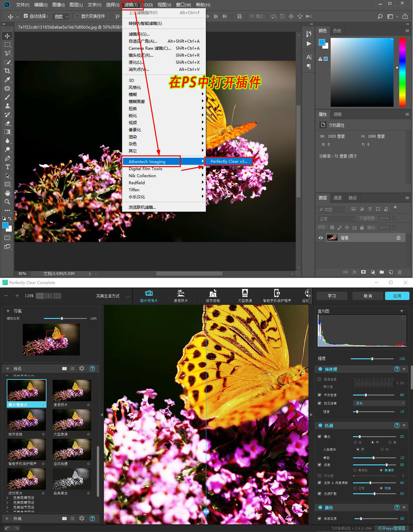Enable the 对比度 checkbox
413x532 pixels.
[x=320, y=476]
